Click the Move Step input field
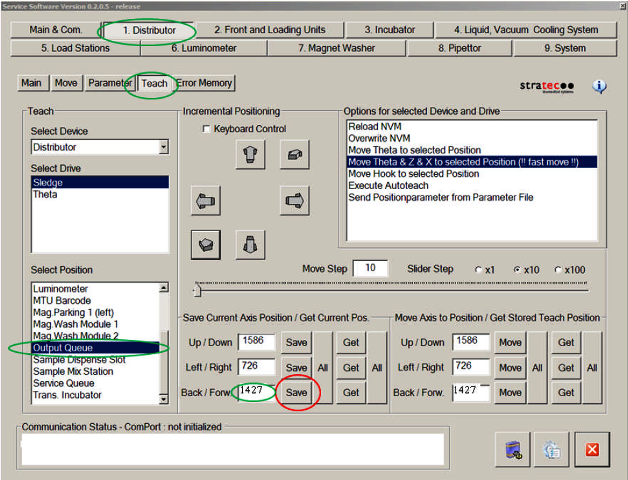 (370, 268)
